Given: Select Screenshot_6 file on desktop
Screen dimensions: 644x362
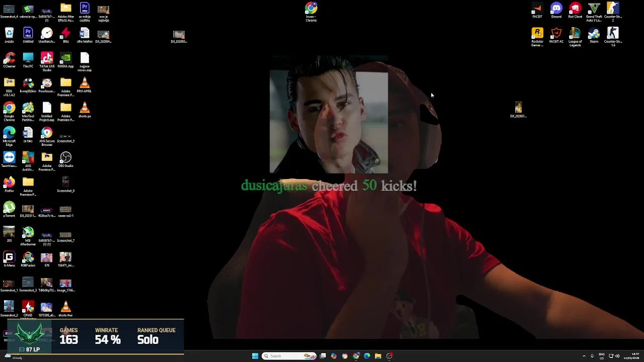Looking at the screenshot, I should pos(65,185).
